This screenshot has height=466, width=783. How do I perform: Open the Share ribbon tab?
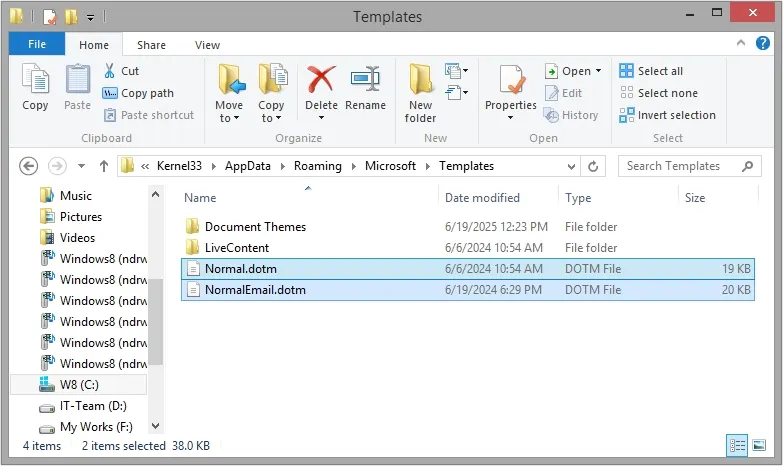151,44
